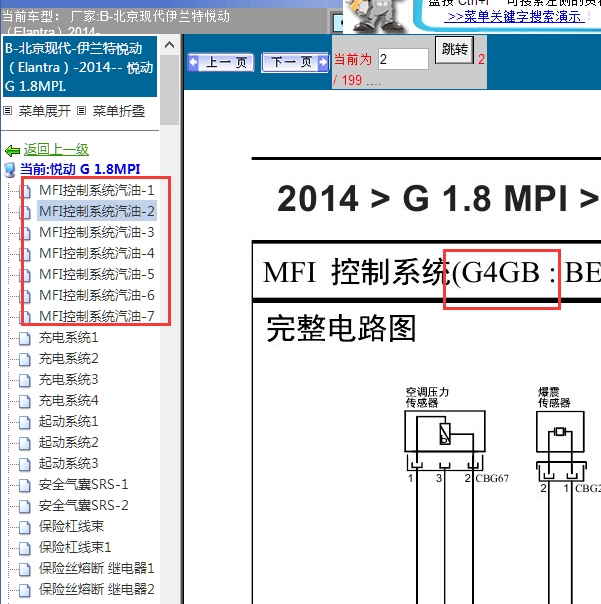Image resolution: width=601 pixels, height=604 pixels.
Task: Open 充电系统2 page
Action: pyautogui.click(x=69, y=359)
